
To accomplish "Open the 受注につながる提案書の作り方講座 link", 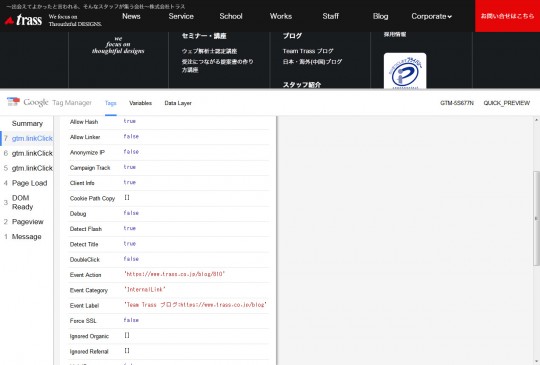I will [217, 65].
